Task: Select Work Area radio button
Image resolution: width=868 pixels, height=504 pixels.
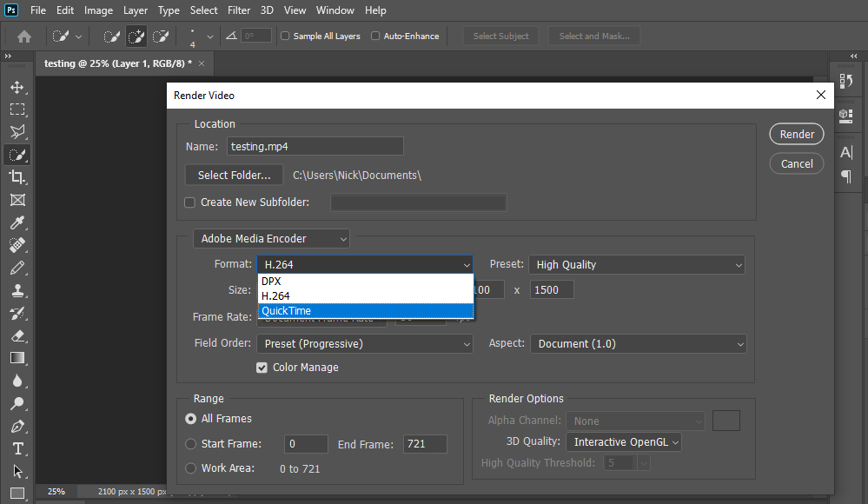Action: pyautogui.click(x=191, y=468)
